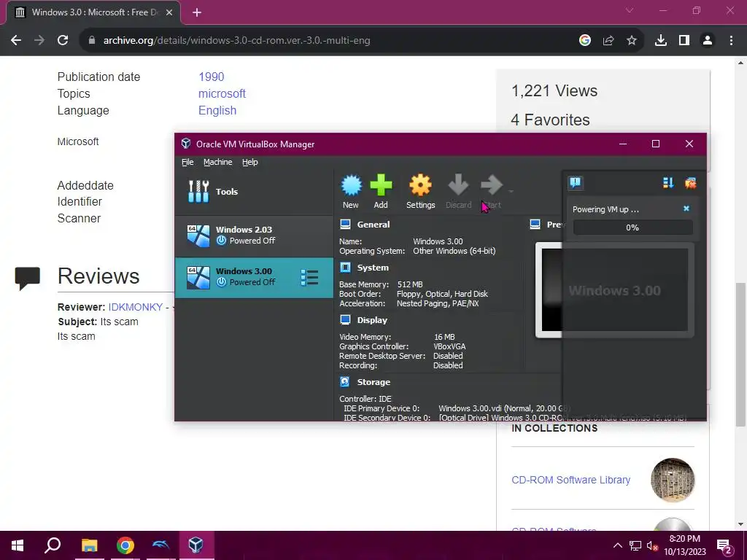
Task: Click the 1990 publication date link
Action: 211,77
